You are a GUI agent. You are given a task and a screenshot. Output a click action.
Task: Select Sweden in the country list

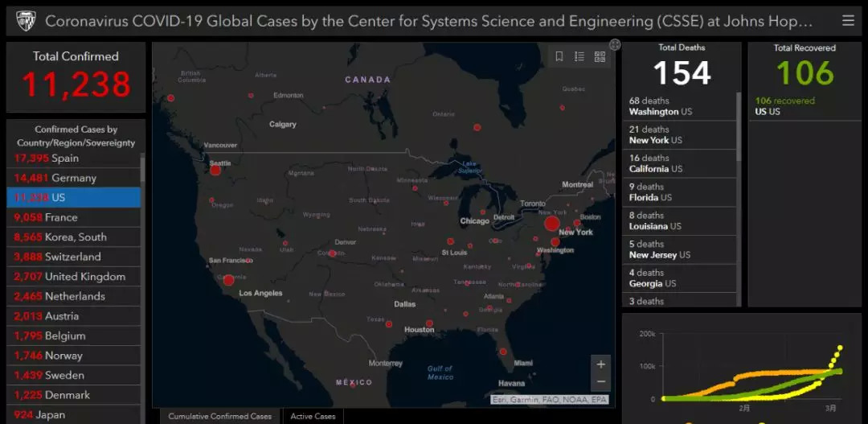pos(74,375)
